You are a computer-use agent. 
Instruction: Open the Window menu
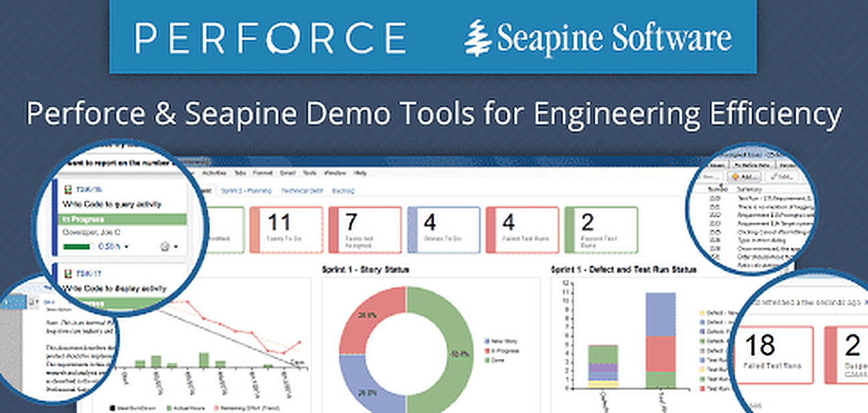click(336, 173)
